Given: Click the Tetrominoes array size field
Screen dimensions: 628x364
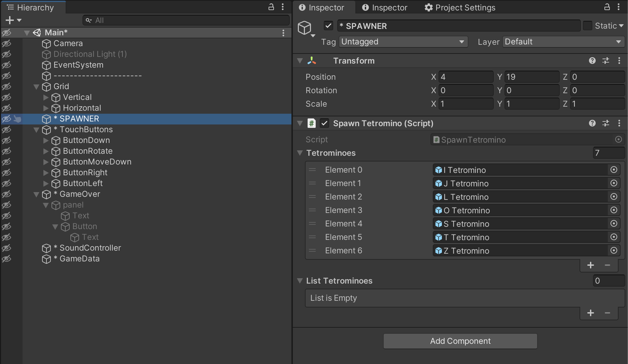Looking at the screenshot, I should coord(608,153).
